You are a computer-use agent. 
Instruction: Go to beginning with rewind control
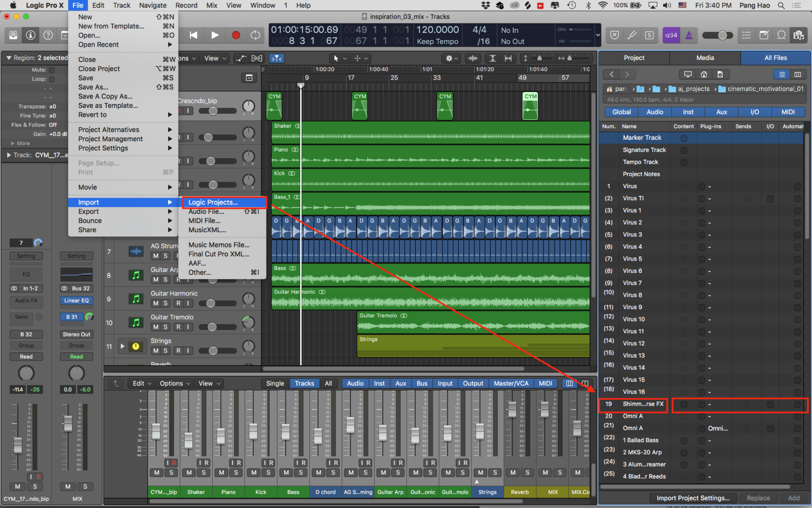[193, 35]
